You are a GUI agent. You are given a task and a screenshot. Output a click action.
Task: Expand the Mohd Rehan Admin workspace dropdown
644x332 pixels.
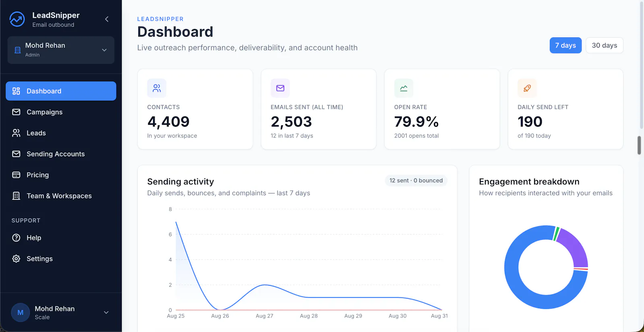pos(61,50)
